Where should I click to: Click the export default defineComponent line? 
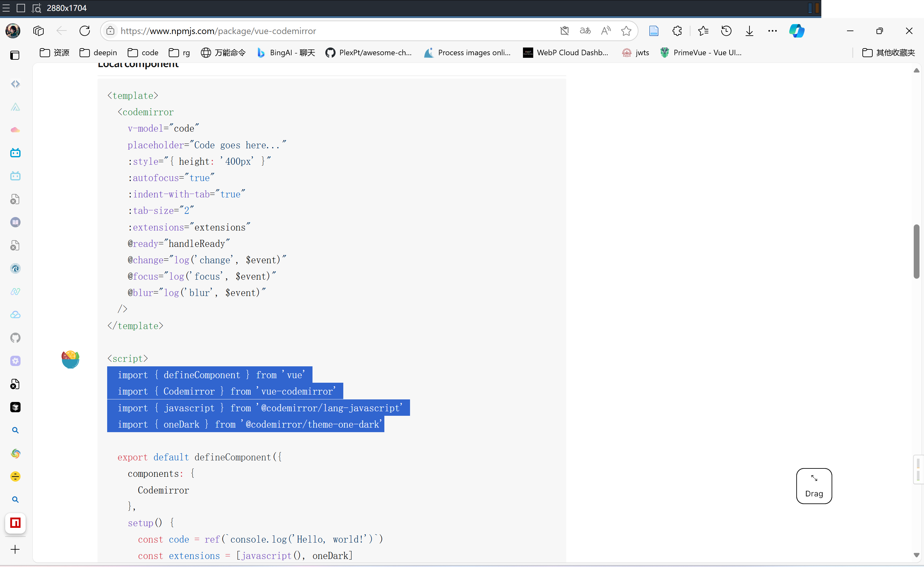(x=200, y=457)
